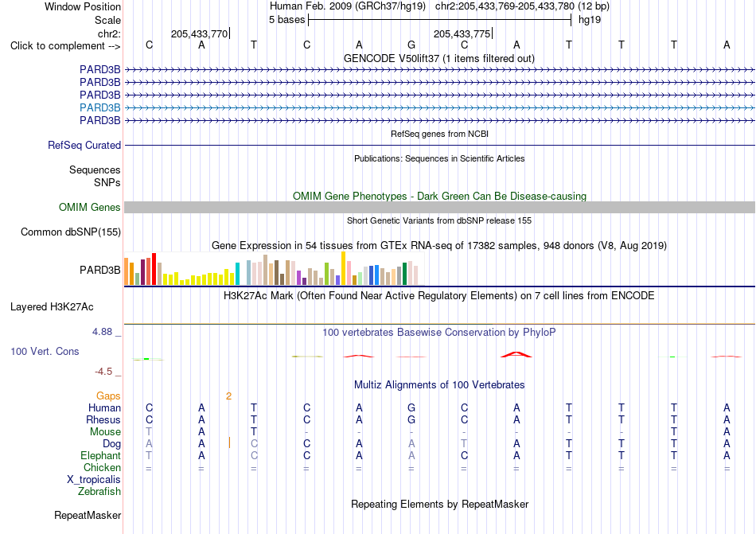Click the OMIM Genes label
Viewport: 756px width, 534px height.
point(90,207)
